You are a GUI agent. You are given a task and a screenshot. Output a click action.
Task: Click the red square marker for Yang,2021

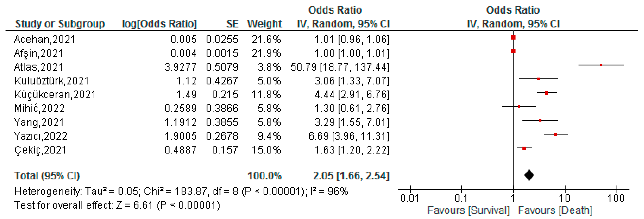click(540, 121)
